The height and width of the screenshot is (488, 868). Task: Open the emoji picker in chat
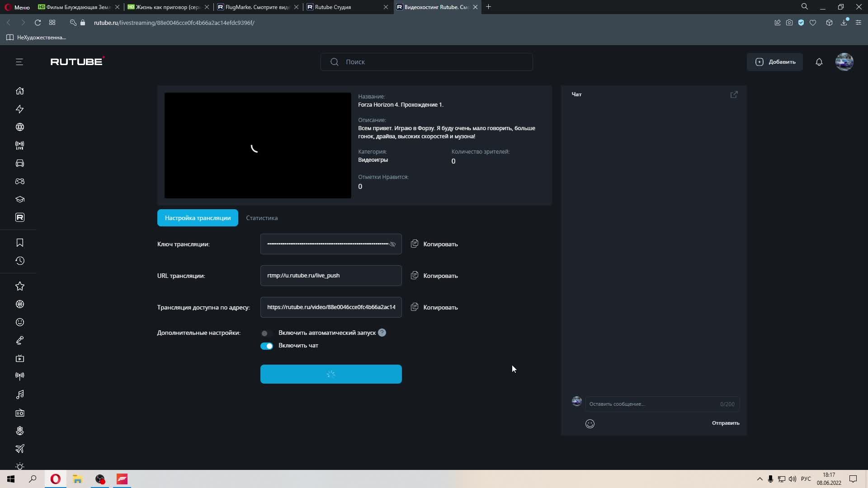click(x=590, y=423)
